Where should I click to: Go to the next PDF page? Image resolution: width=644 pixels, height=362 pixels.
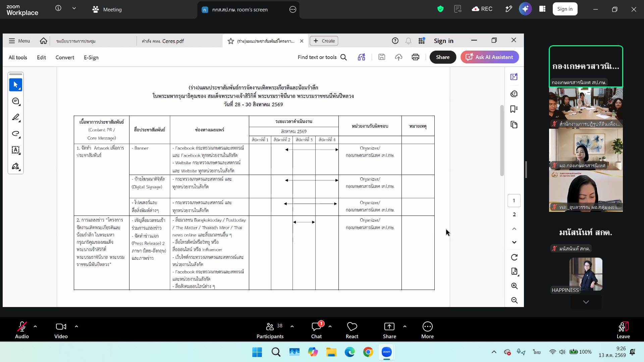514,242
